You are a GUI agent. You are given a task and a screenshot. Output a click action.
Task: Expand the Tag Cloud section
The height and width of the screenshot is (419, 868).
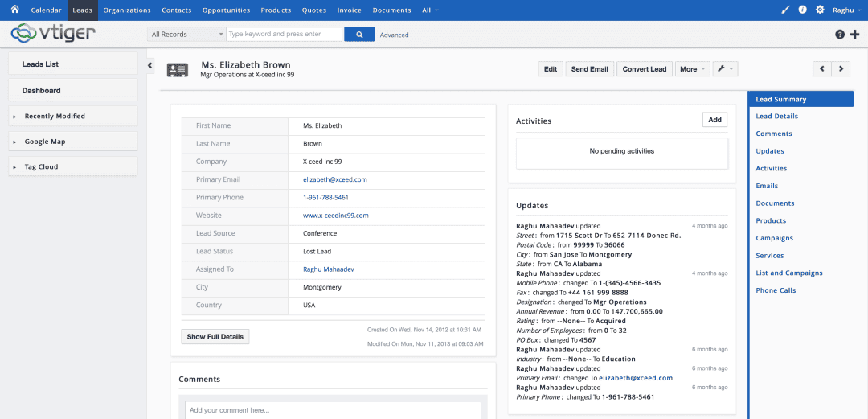point(41,166)
